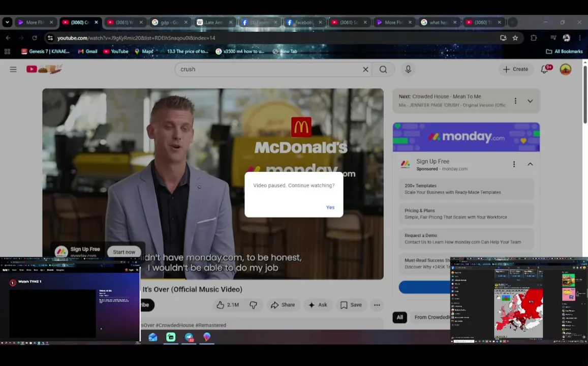
Task: Open the YouTube bookmark
Action: [116, 51]
